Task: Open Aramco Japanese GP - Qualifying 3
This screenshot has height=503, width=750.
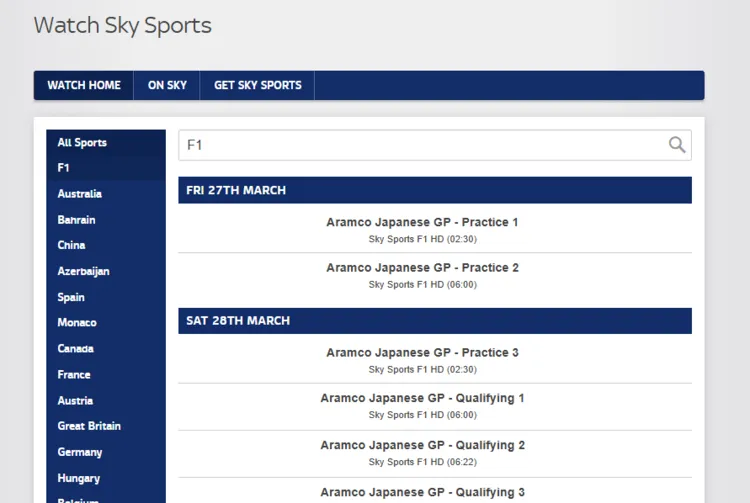Action: click(x=422, y=492)
